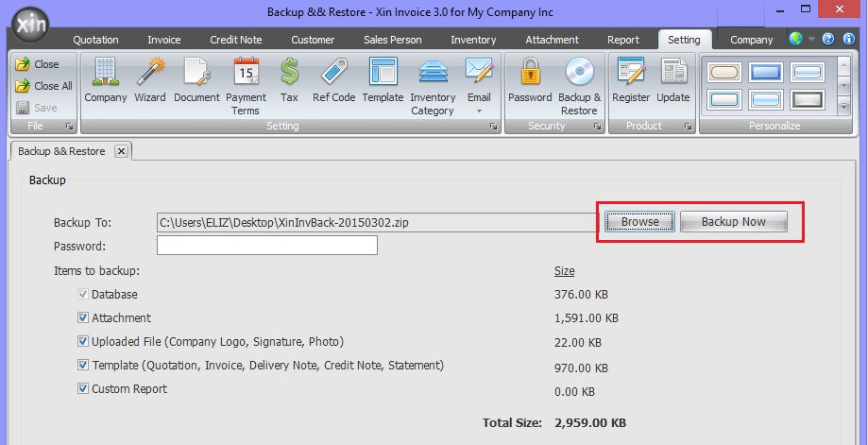Image resolution: width=868 pixels, height=445 pixels.
Task: Open the Company setting icon
Action: 105,81
